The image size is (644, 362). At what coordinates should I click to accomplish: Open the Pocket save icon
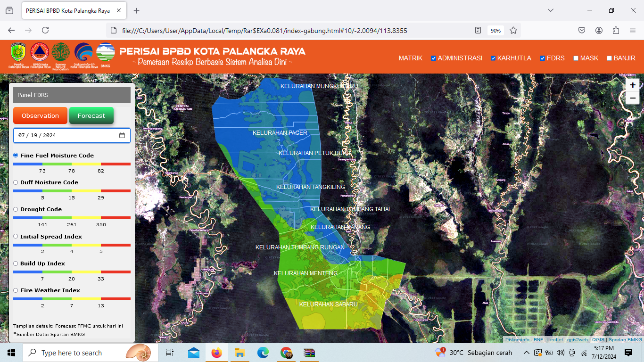tap(582, 30)
